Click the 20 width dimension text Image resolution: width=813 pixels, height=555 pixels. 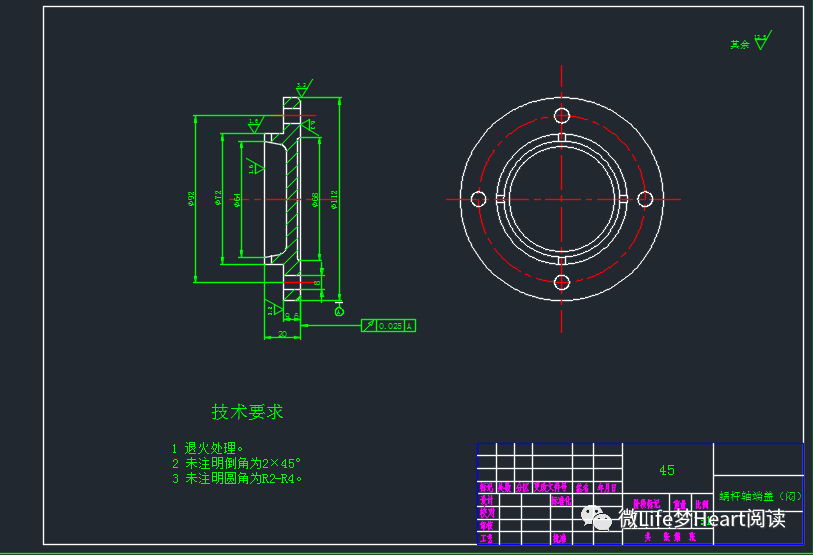coord(283,334)
